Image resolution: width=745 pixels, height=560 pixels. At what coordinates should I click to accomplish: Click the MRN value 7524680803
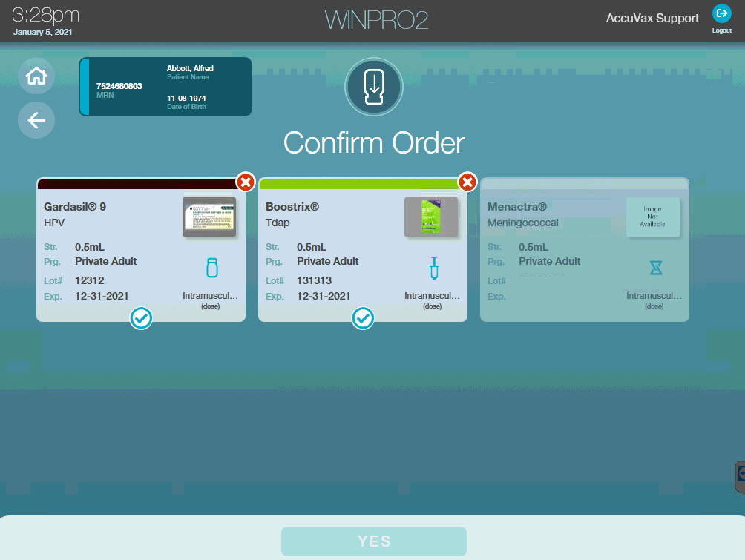point(119,86)
